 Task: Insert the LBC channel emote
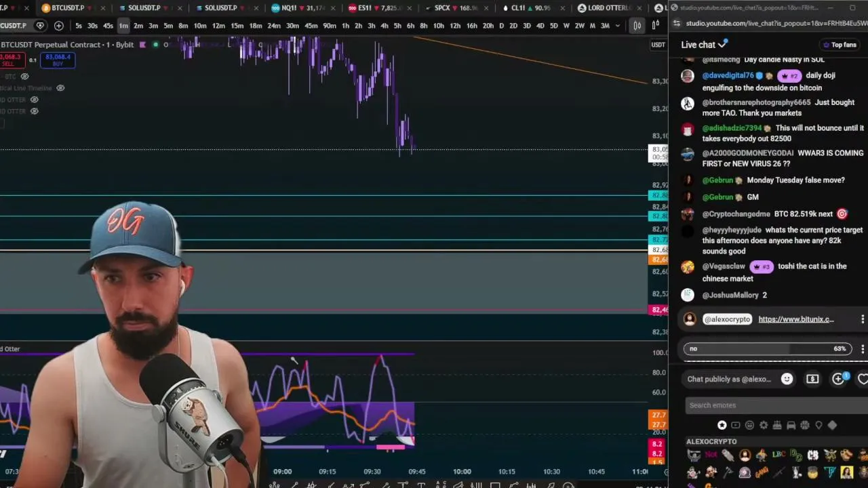click(778, 455)
